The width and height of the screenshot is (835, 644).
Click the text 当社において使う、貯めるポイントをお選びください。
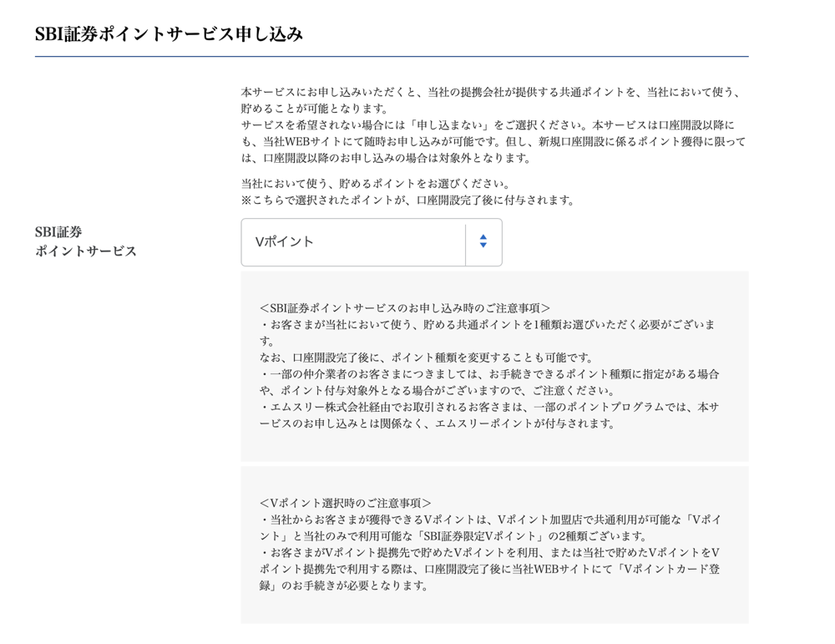pos(376,185)
